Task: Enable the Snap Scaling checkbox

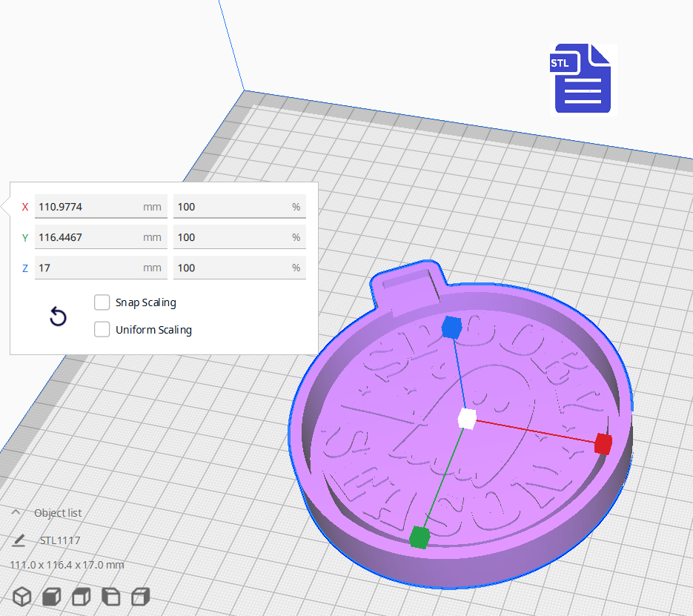Action: (x=102, y=302)
